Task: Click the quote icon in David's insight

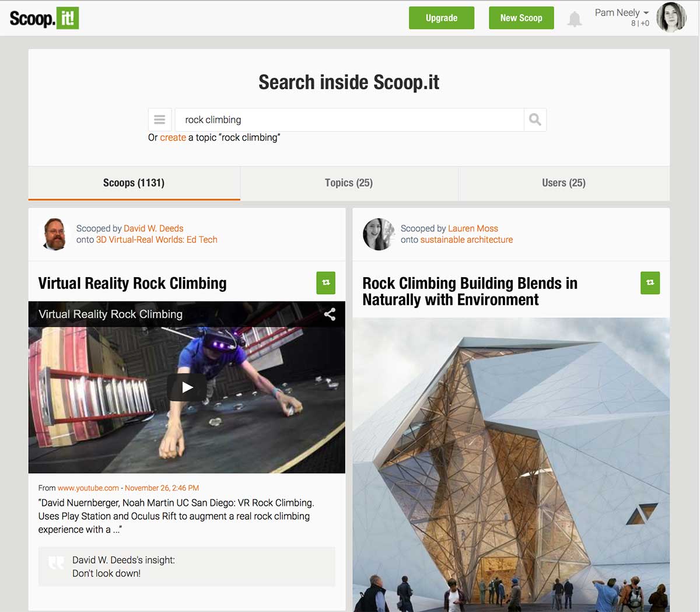Action: point(57,563)
